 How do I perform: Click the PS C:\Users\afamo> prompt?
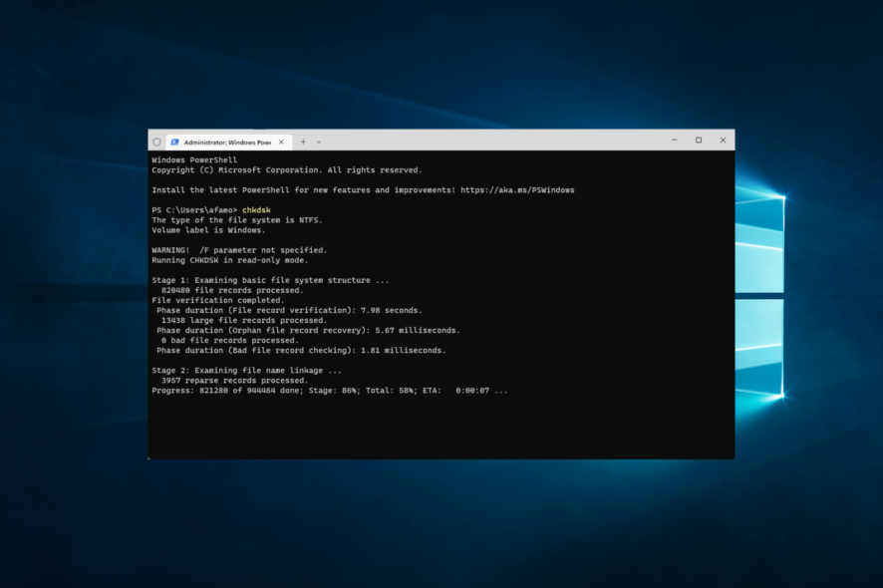coord(194,210)
